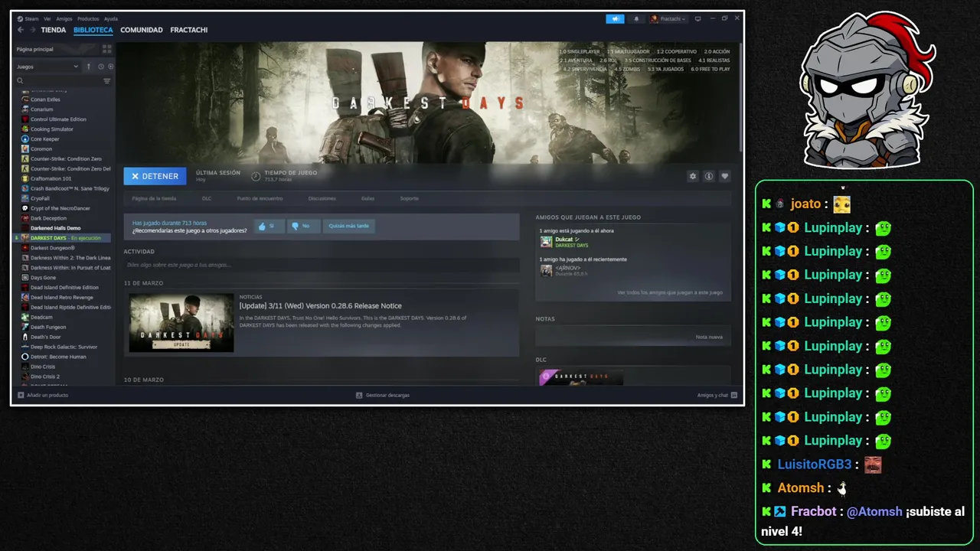Switch to the TIENDA tab
This screenshot has height=551, width=980.
pos(54,30)
